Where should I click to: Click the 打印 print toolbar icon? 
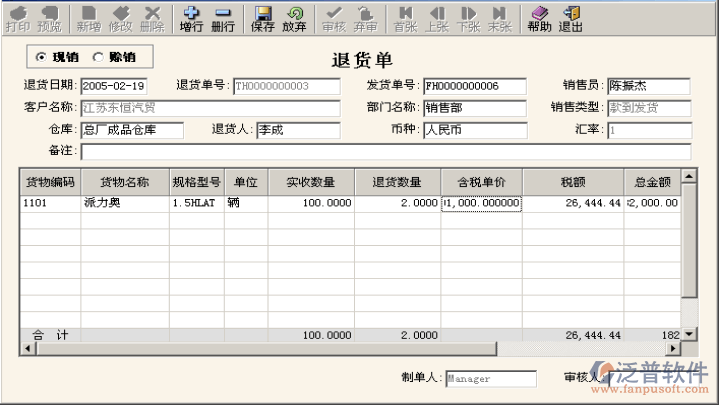pos(17,18)
